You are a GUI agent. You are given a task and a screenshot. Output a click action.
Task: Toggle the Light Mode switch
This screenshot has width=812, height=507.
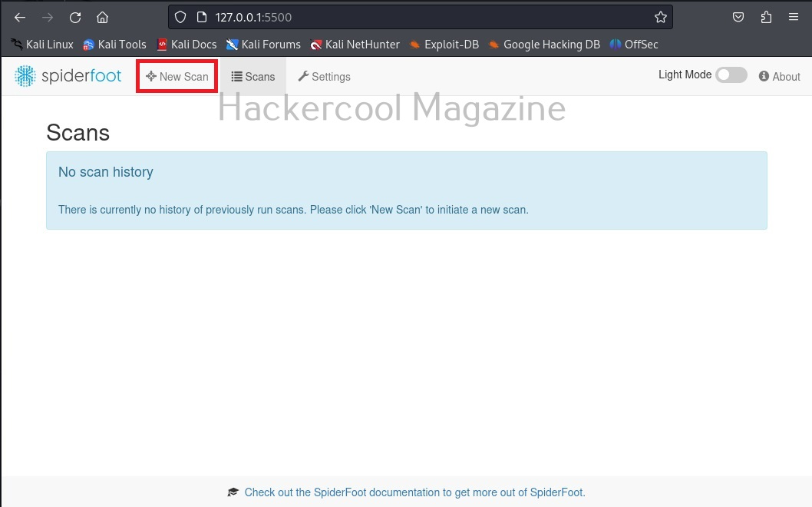pyautogui.click(x=731, y=75)
